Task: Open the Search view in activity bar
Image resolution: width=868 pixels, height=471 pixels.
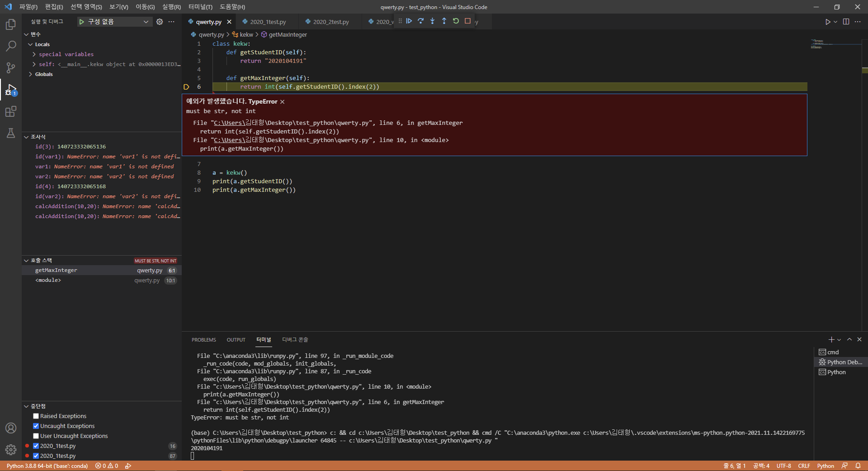Action: click(x=11, y=46)
